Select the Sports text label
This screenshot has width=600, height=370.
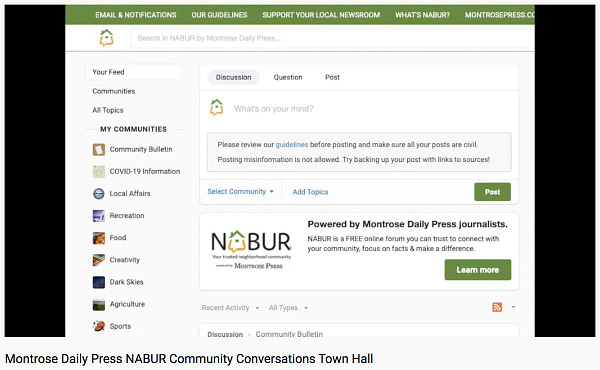120,326
